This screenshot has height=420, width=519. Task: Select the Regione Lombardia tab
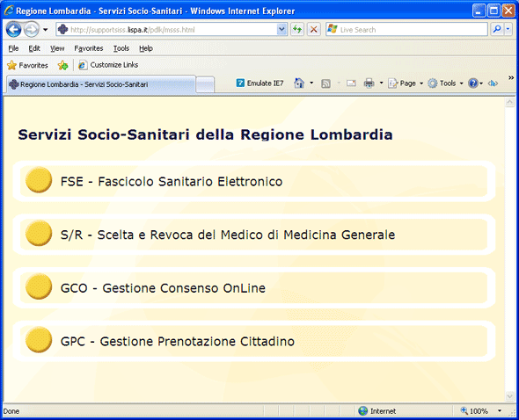(101, 84)
